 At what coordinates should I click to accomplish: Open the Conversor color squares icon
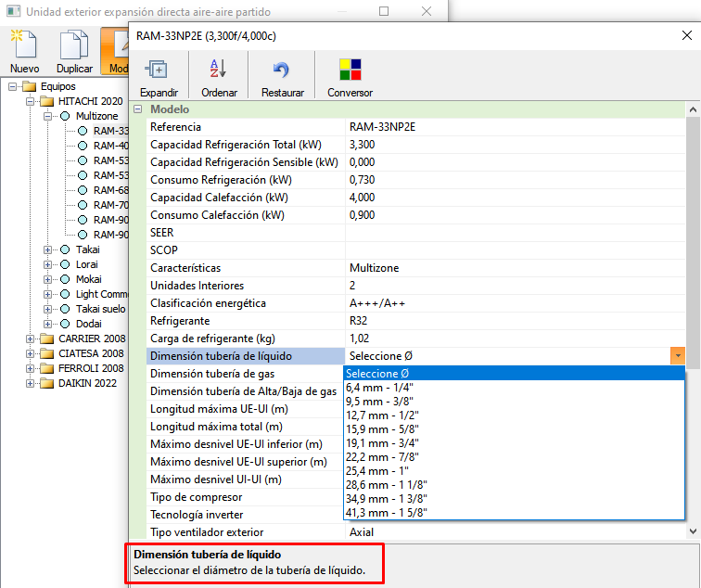tap(350, 70)
